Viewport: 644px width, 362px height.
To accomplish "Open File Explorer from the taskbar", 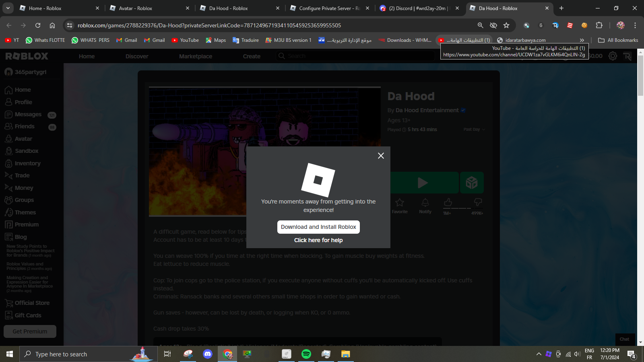I will [x=346, y=354].
